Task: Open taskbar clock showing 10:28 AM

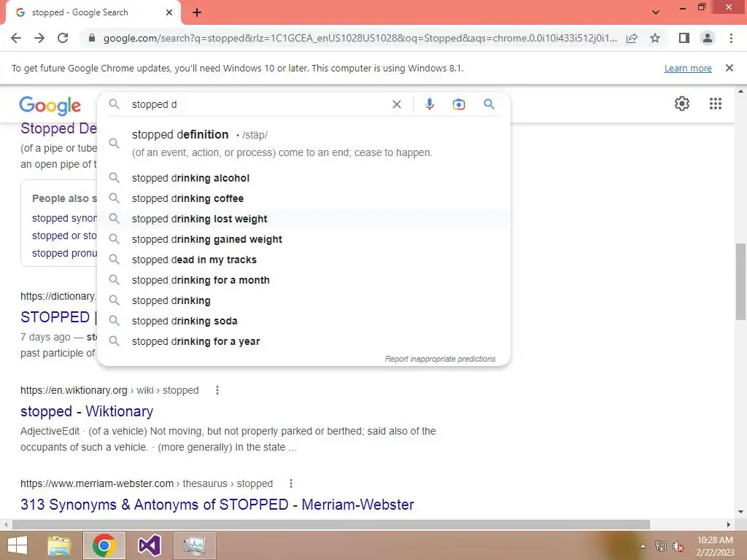Action: pos(715,546)
